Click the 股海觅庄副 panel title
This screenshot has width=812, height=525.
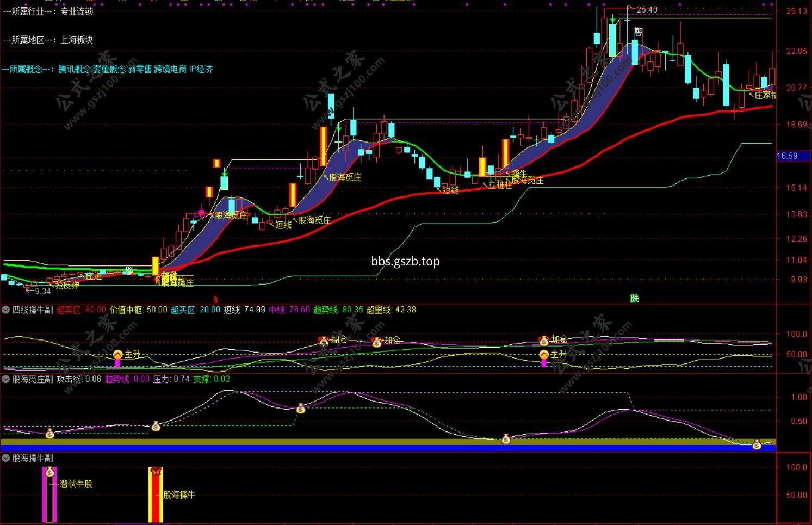click(x=33, y=379)
